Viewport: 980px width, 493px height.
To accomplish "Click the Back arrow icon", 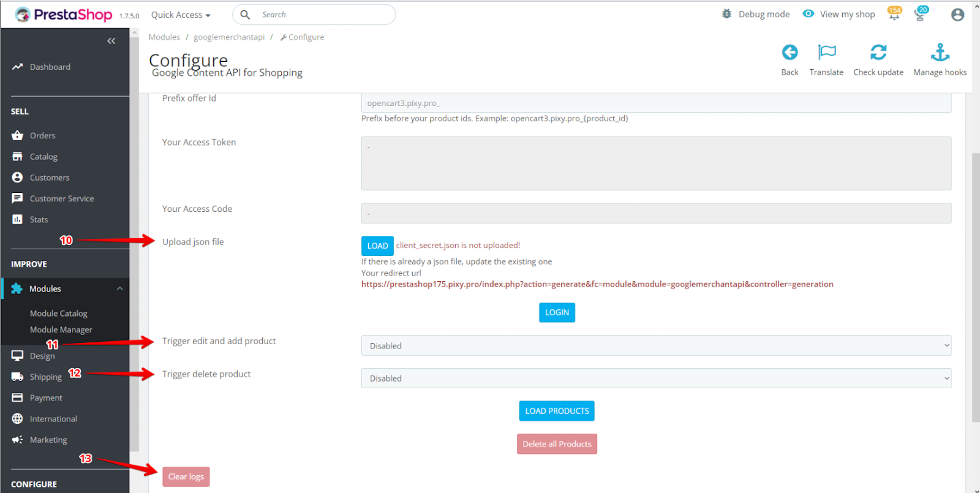I will (790, 52).
